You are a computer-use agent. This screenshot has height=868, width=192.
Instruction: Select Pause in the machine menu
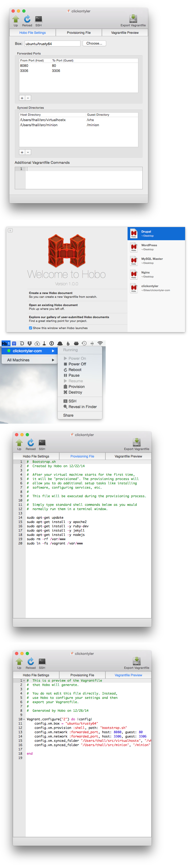(x=80, y=375)
